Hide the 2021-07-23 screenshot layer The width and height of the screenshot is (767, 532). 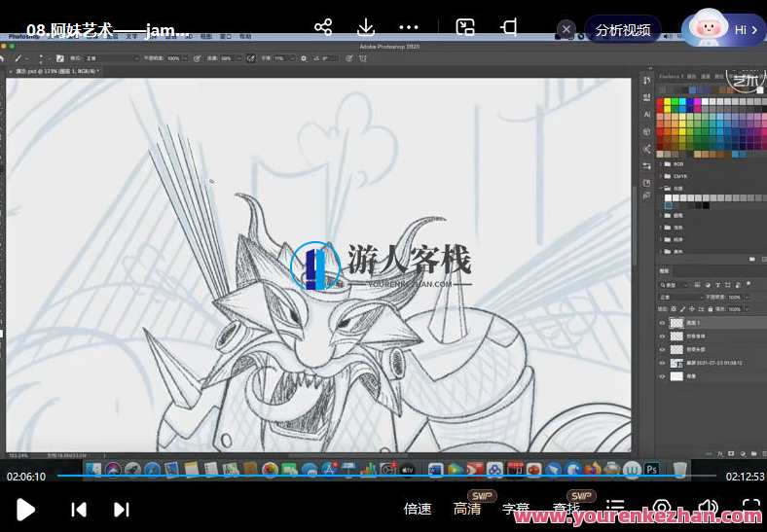(662, 363)
